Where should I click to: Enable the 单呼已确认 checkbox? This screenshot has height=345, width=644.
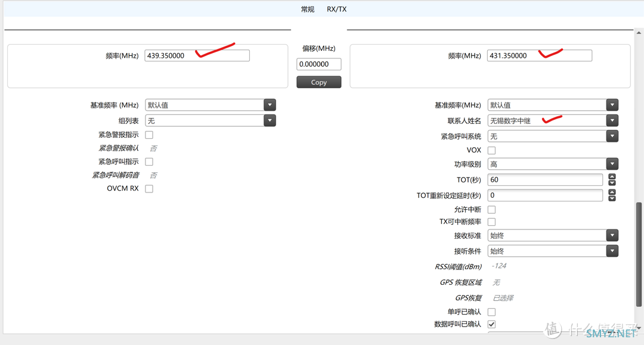pyautogui.click(x=491, y=312)
